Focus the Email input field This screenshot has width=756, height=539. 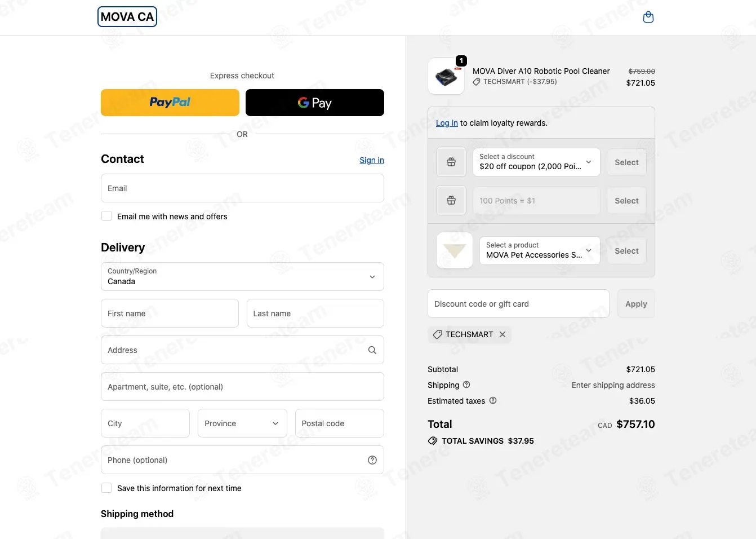(x=242, y=188)
